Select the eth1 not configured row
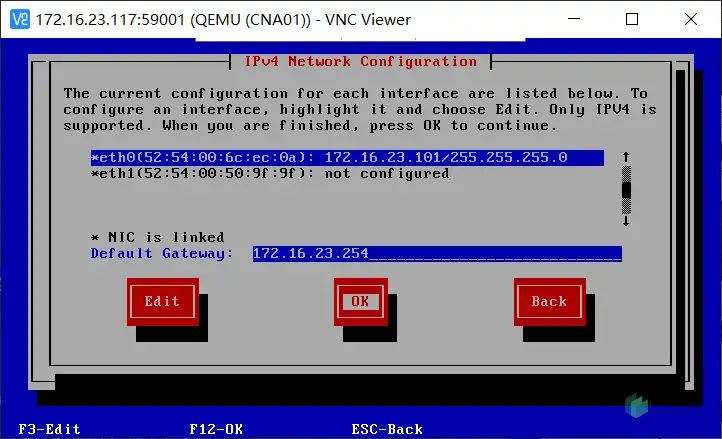The height and width of the screenshot is (439, 722). point(270,174)
